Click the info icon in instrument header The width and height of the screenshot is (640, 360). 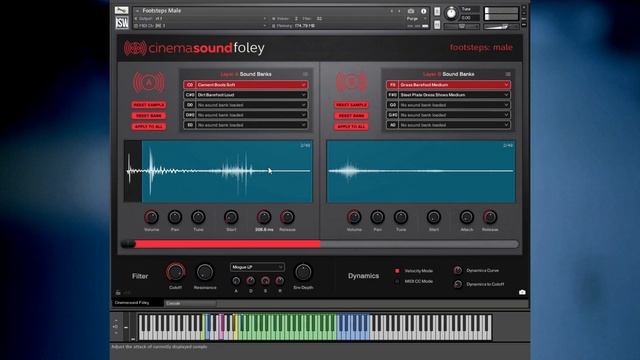[x=423, y=11]
